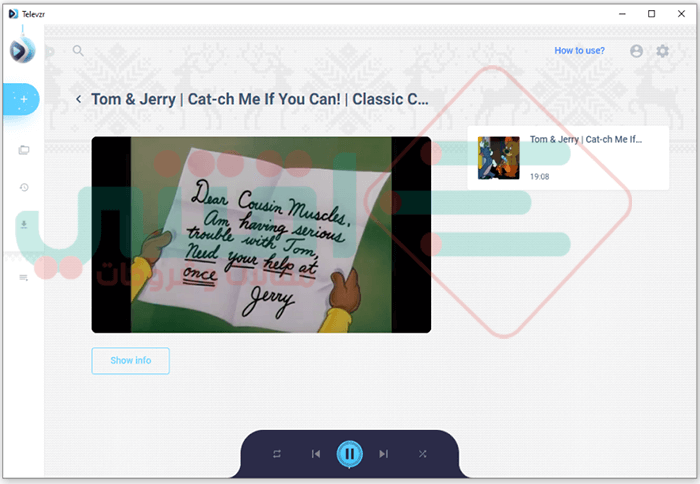Click the How to use? link
Image resolution: width=700 pixels, height=484 pixels.
click(579, 50)
